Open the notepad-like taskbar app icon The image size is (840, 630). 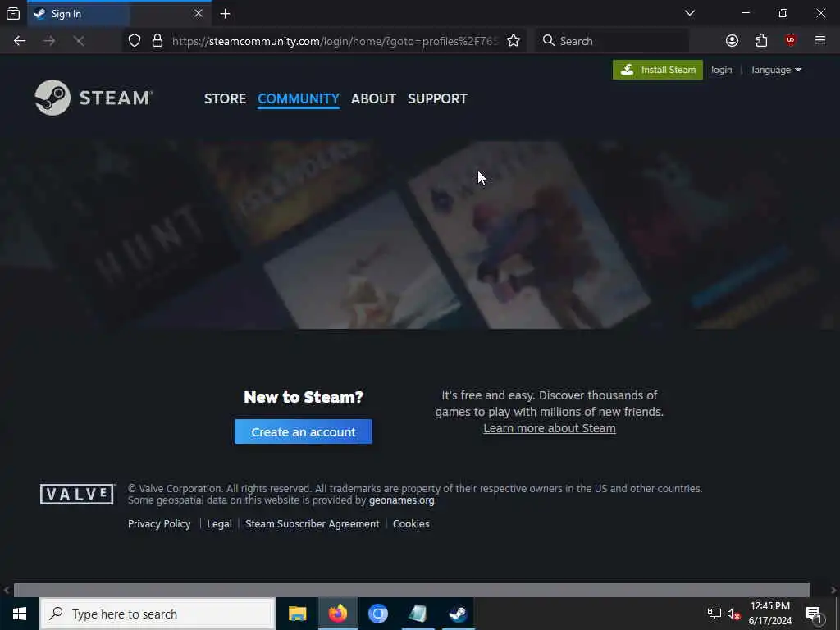[418, 614]
